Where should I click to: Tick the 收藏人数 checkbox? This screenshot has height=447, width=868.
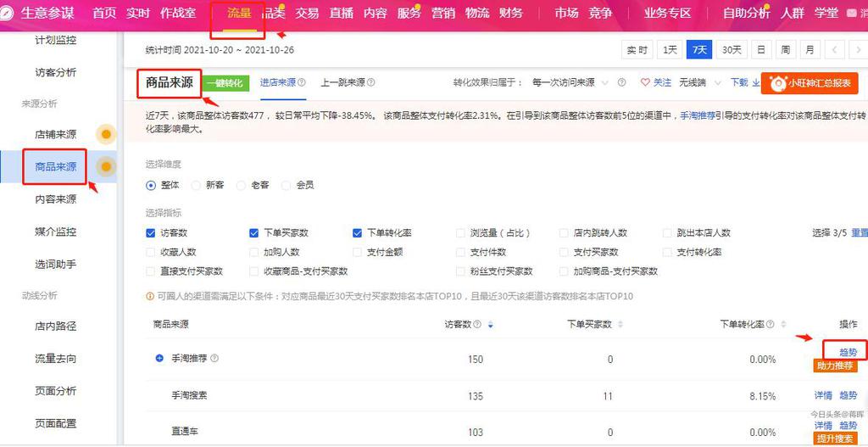(151, 252)
